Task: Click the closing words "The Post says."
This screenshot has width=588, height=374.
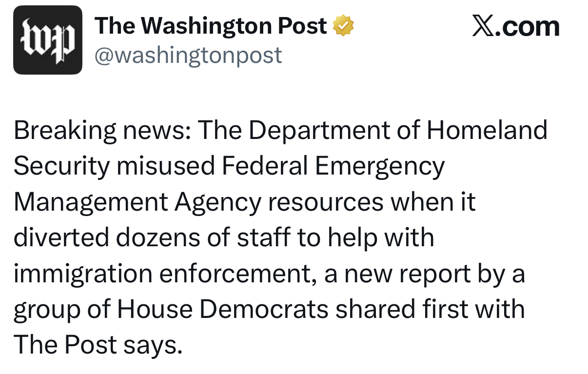Action: (98, 345)
